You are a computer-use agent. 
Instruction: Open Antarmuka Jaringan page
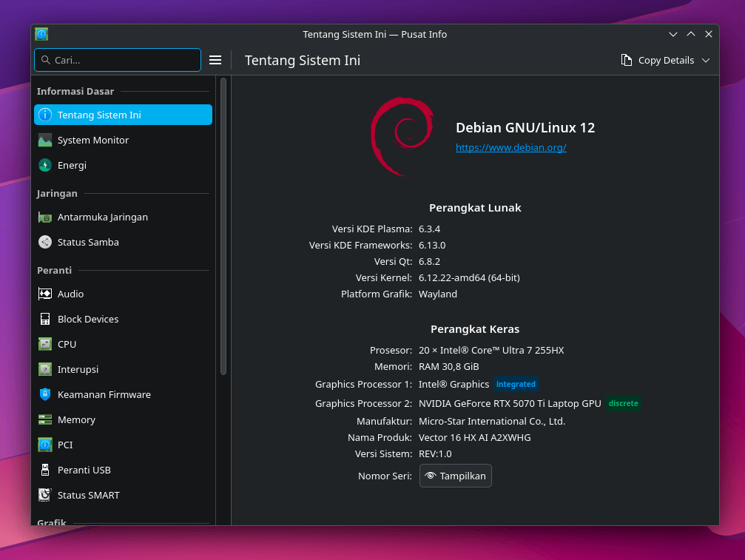point(123,217)
